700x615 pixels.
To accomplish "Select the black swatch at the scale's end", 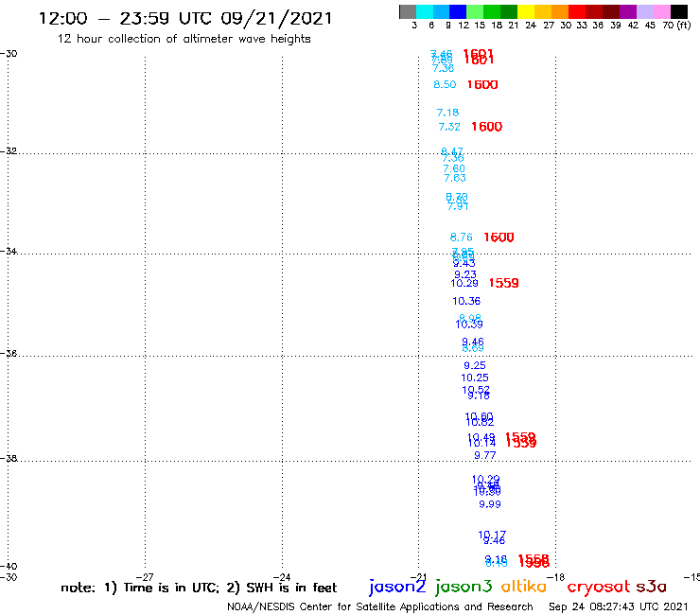I will (679, 11).
